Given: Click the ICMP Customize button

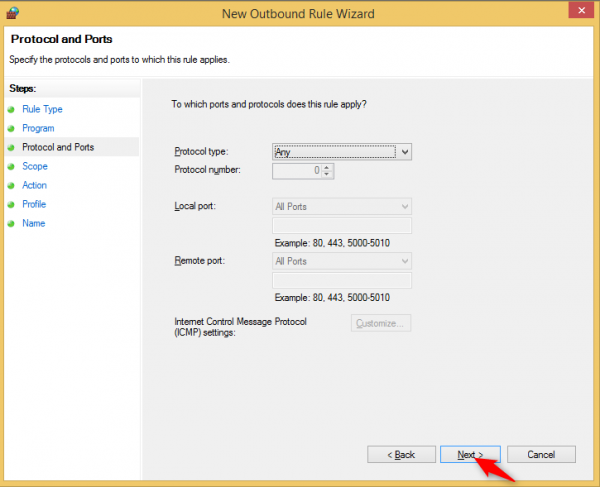Looking at the screenshot, I should pyautogui.click(x=381, y=323).
